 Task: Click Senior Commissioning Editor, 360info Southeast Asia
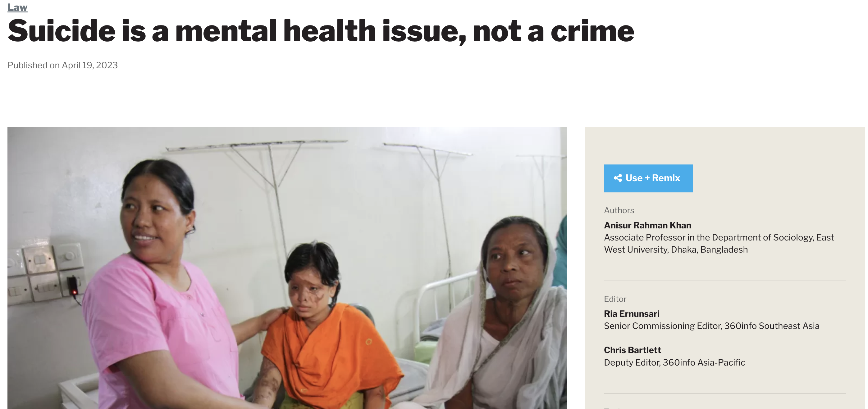tap(711, 326)
